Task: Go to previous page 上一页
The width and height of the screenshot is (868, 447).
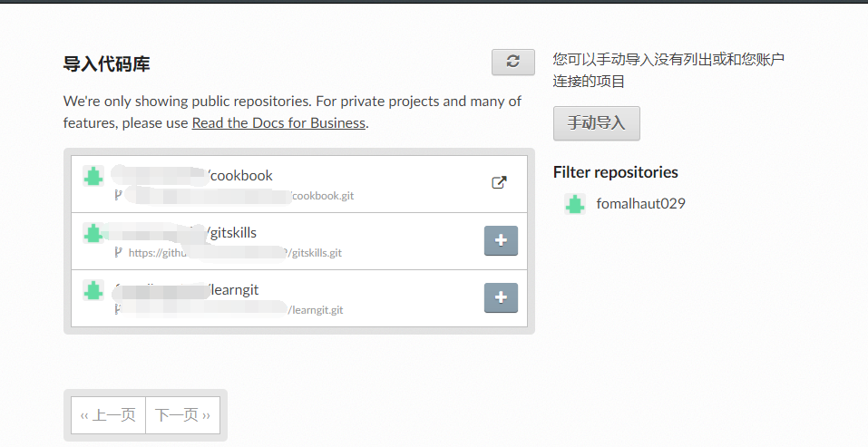Action: pos(109,415)
